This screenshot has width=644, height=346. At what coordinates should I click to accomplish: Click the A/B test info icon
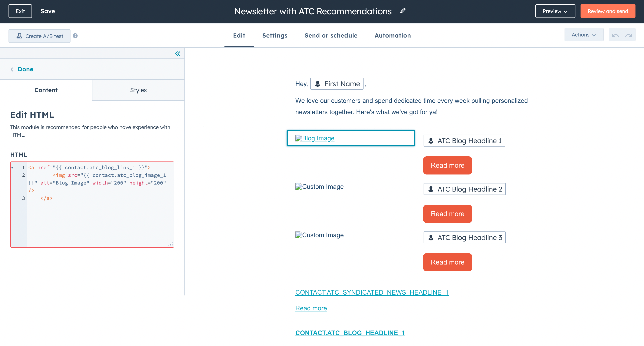(x=75, y=36)
